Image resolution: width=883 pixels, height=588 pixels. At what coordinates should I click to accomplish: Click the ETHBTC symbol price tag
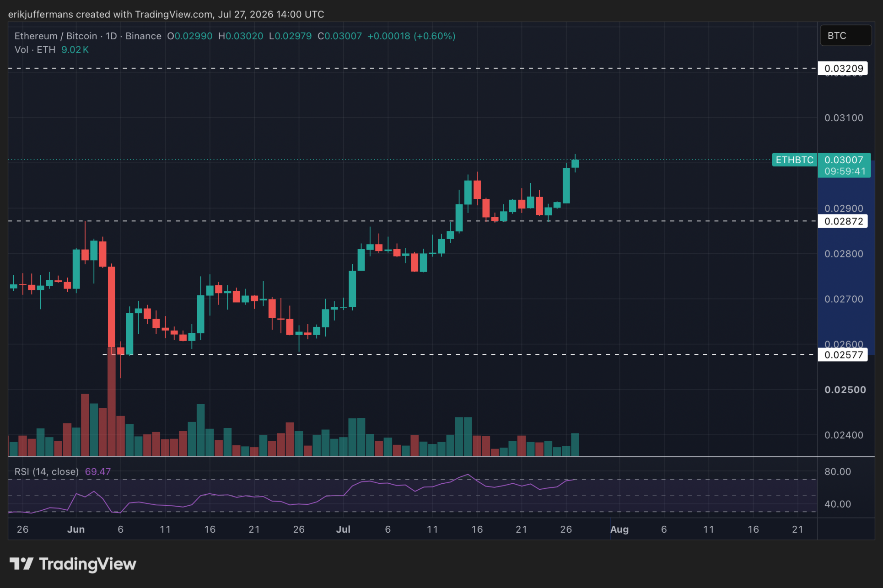click(795, 160)
